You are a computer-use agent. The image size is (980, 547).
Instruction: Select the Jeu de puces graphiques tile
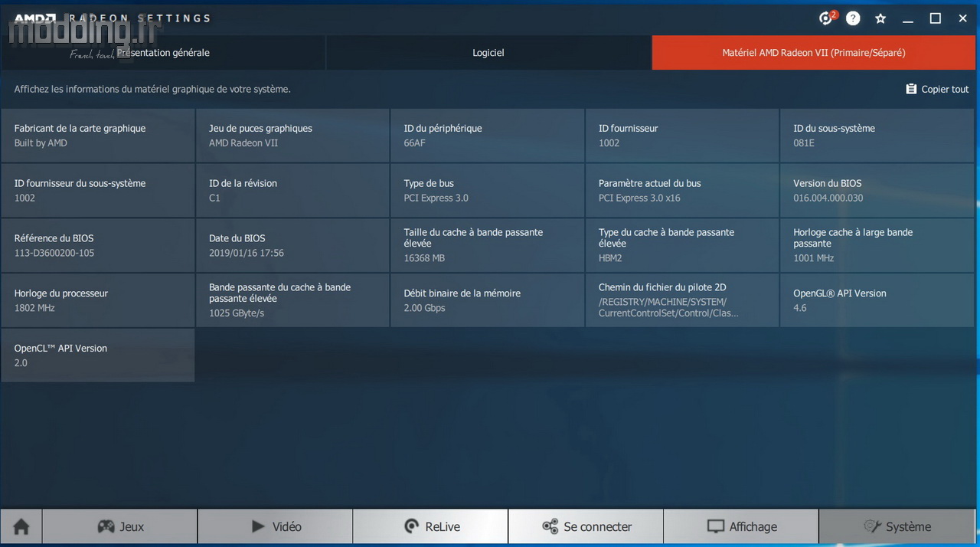click(292, 135)
